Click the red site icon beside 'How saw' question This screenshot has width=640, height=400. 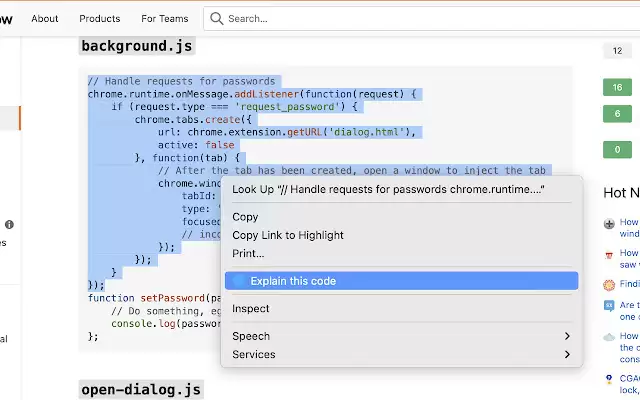click(609, 256)
